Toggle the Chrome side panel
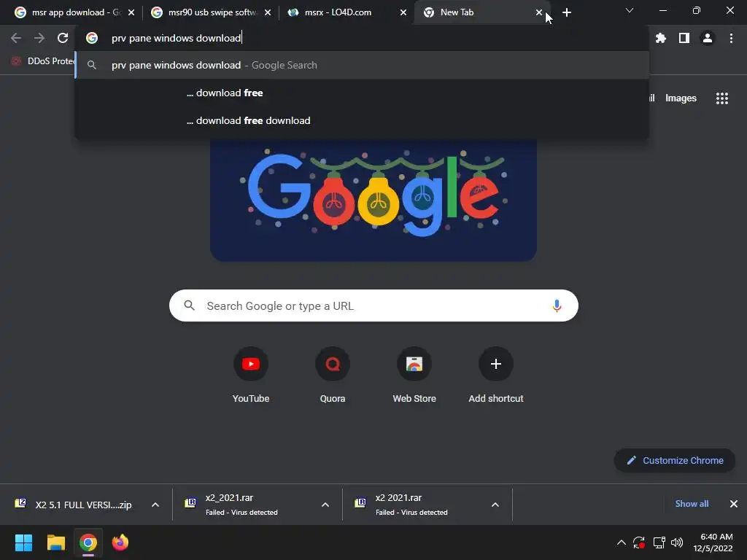The image size is (747, 560). pyautogui.click(x=684, y=38)
